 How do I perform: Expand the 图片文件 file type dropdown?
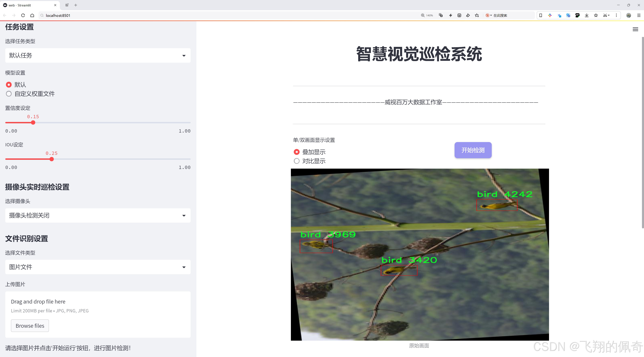98,267
